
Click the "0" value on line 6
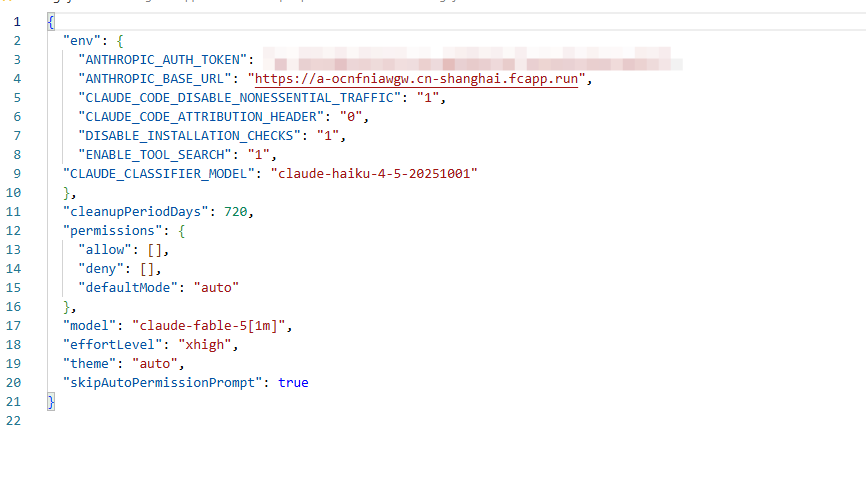tap(350, 117)
